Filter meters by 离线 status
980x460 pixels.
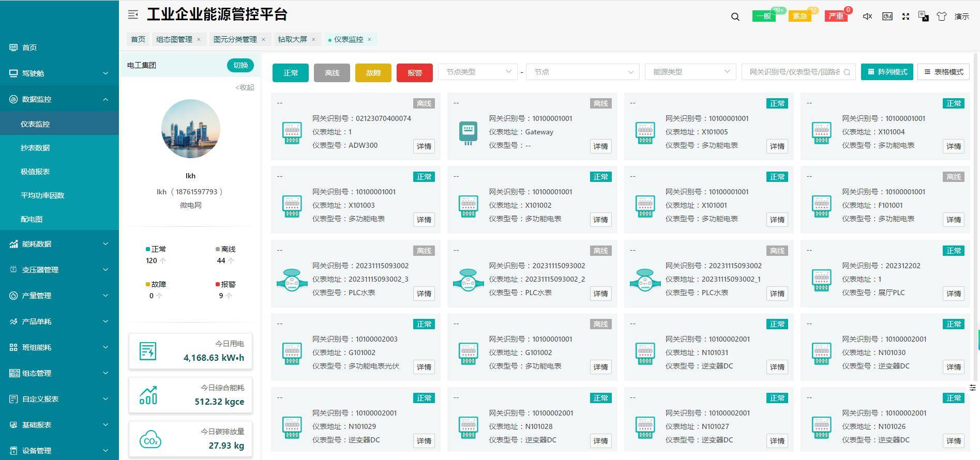click(332, 73)
